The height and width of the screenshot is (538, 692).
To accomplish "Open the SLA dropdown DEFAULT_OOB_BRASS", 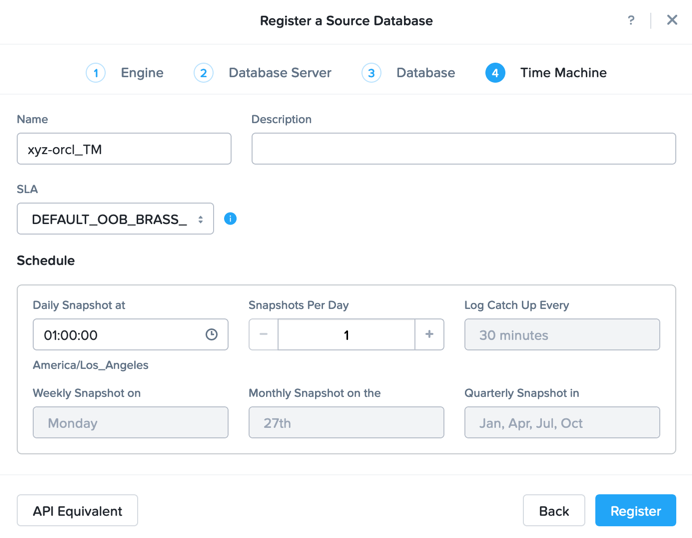I will click(x=115, y=219).
